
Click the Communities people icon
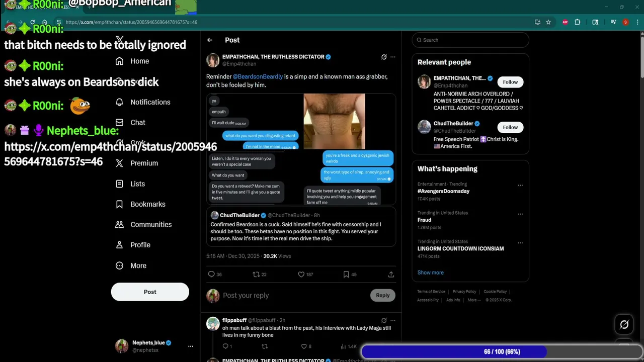[x=119, y=225]
